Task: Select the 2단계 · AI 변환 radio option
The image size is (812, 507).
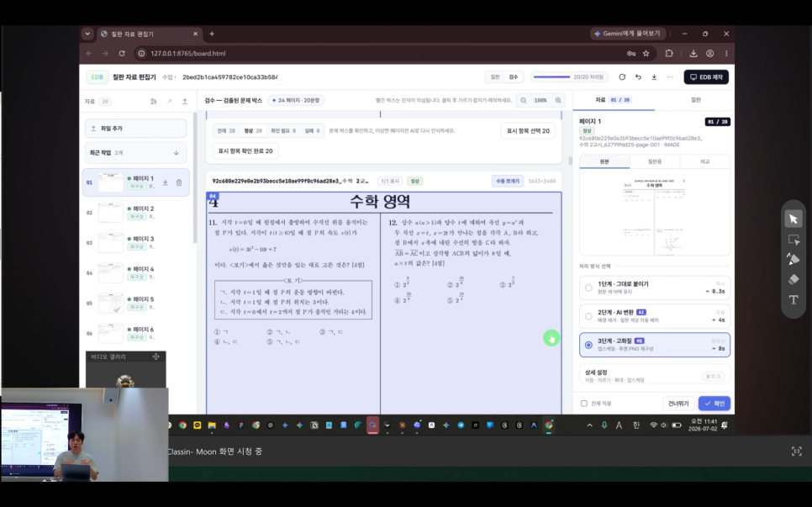Action: coord(588,316)
